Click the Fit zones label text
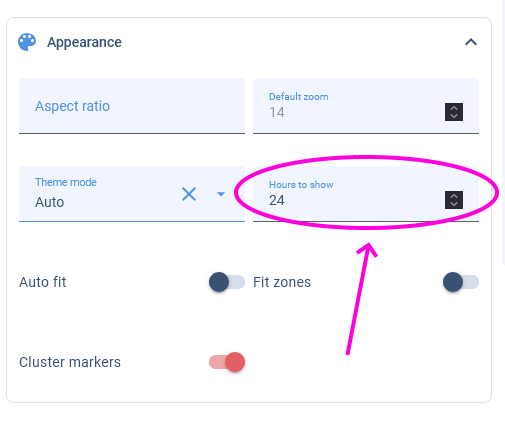Viewport: 505px width, 426px height. 282,282
